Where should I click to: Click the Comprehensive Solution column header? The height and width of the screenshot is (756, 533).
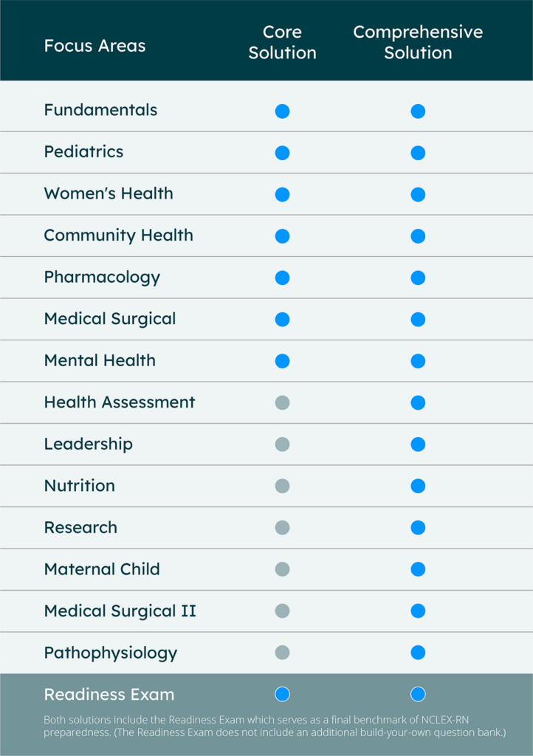(418, 42)
